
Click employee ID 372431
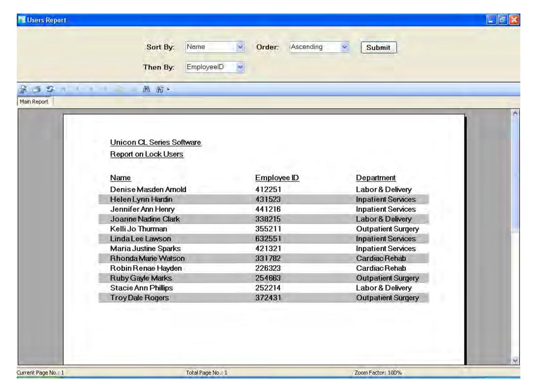[x=268, y=297]
